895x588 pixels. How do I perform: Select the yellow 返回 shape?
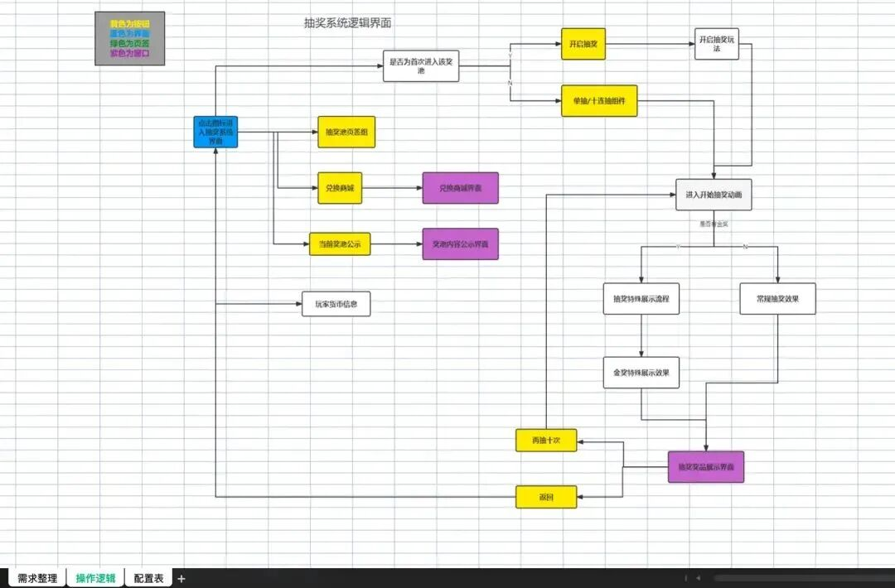coord(546,497)
